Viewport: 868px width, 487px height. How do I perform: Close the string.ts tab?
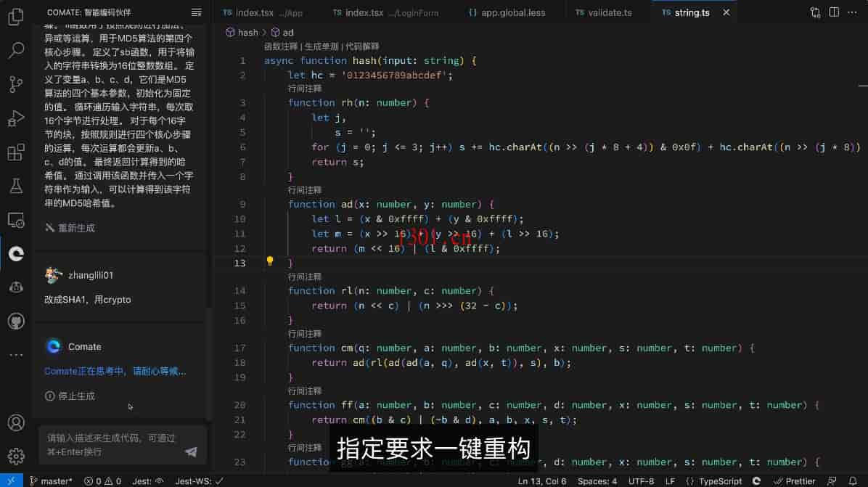click(726, 12)
